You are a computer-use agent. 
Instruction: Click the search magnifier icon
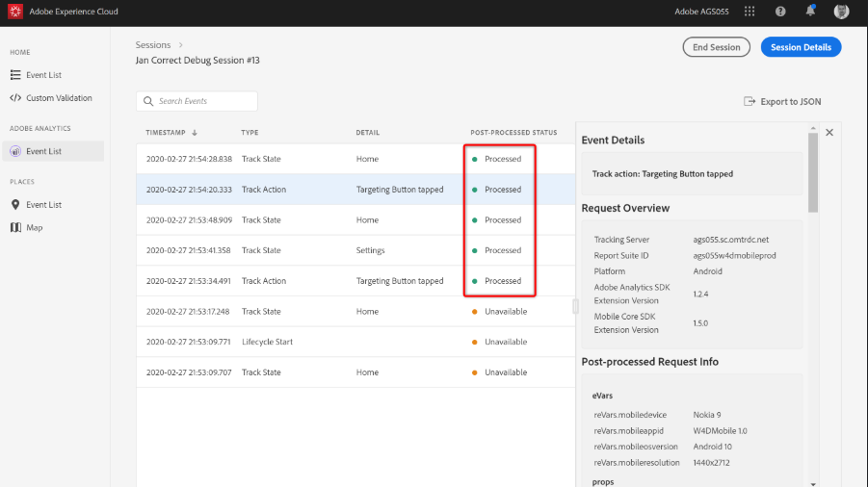147,101
